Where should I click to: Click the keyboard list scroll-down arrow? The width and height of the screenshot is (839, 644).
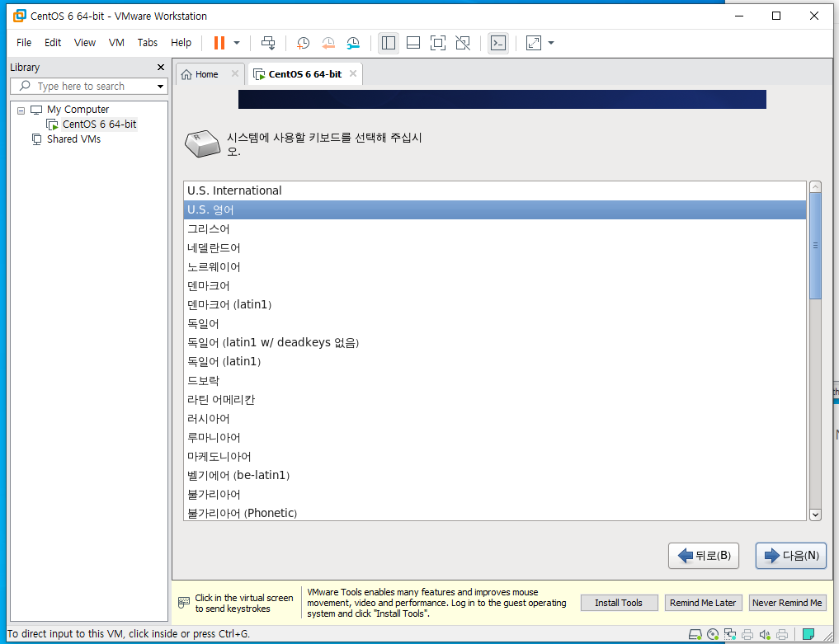pos(815,515)
